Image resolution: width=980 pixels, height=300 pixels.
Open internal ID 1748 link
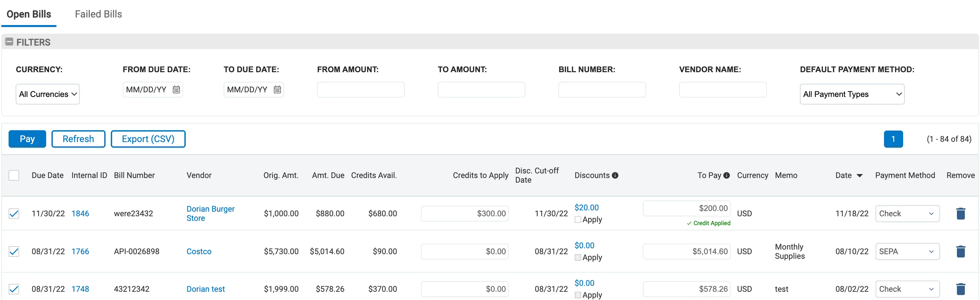click(80, 289)
